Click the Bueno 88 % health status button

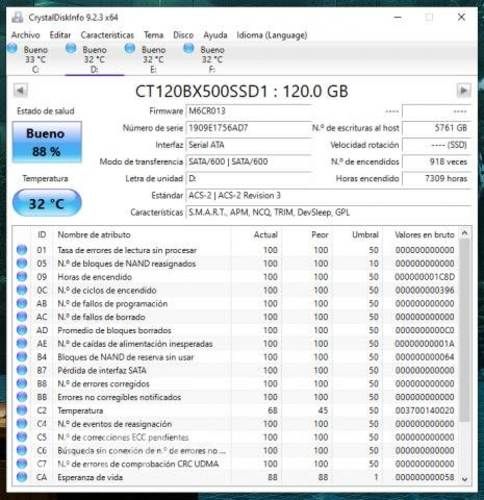47,142
